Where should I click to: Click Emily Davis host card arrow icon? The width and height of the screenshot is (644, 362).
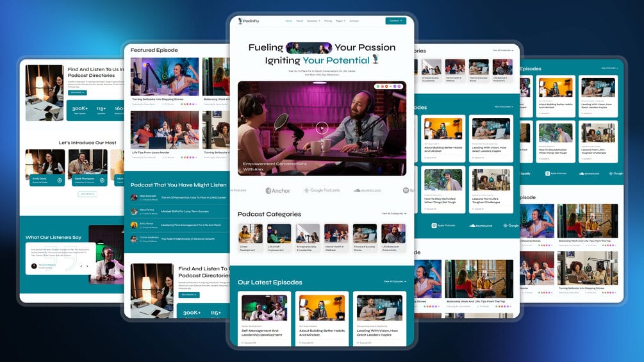(x=60, y=180)
